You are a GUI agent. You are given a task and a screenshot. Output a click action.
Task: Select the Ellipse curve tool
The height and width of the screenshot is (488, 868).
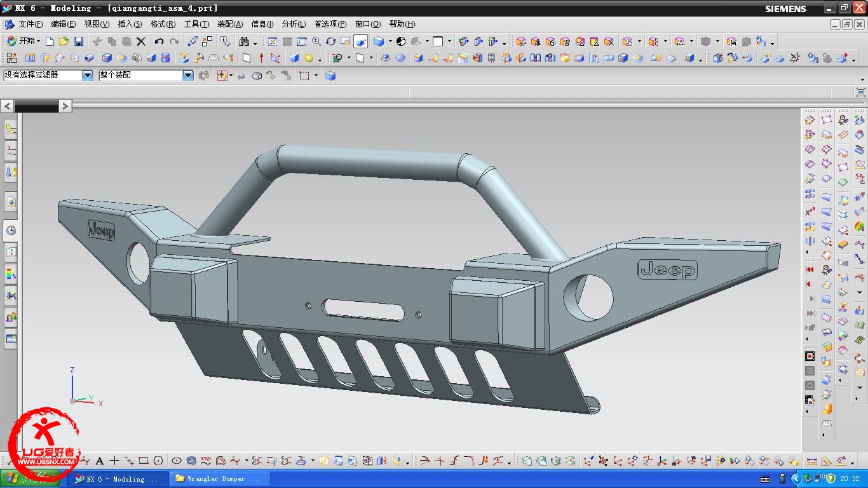coord(177,461)
